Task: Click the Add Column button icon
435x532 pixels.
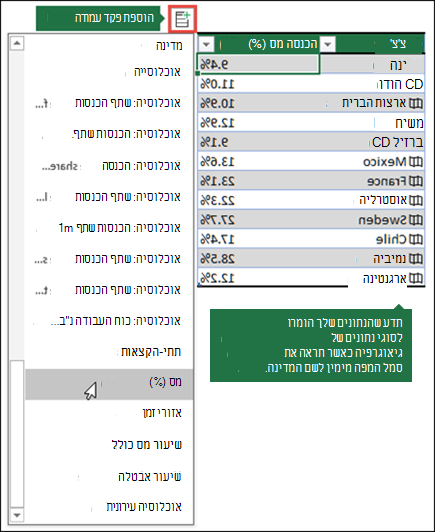Action: click(183, 19)
